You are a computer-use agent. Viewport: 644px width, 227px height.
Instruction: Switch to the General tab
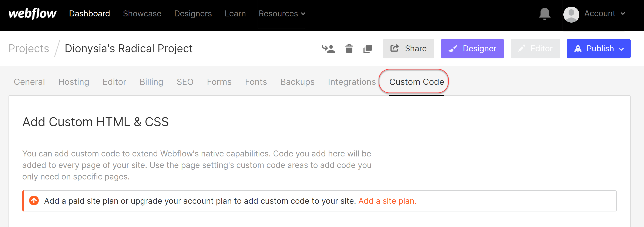coord(29,82)
